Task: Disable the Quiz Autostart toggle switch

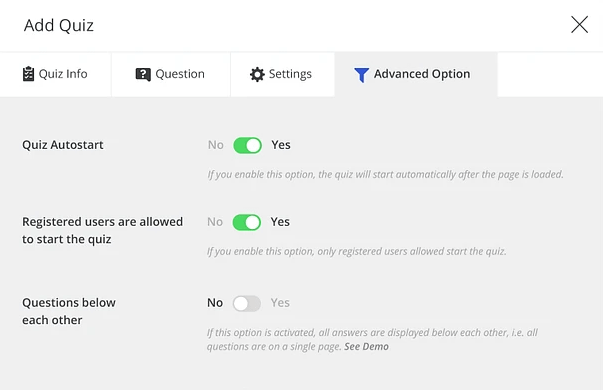Action: pyautogui.click(x=247, y=145)
